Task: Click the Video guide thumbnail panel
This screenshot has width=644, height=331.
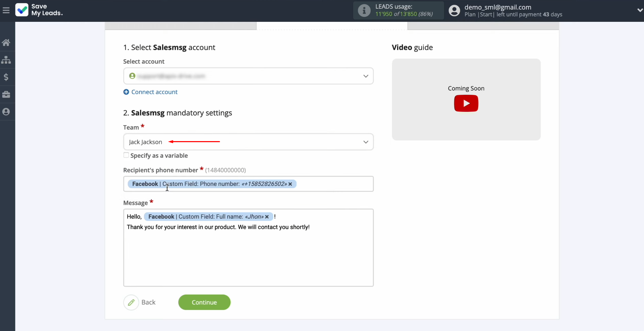Action: [x=466, y=100]
